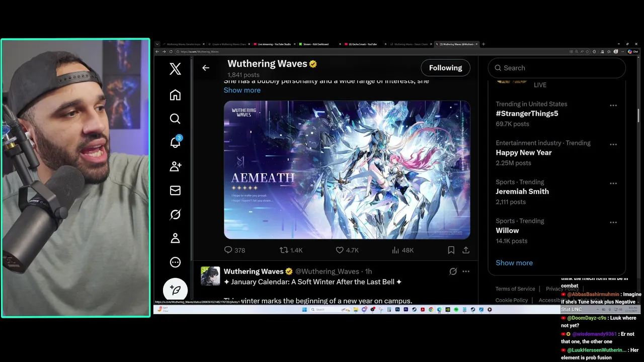View analytics for Aemeath post (48K)
The width and height of the screenshot is (644, 362).
click(403, 250)
